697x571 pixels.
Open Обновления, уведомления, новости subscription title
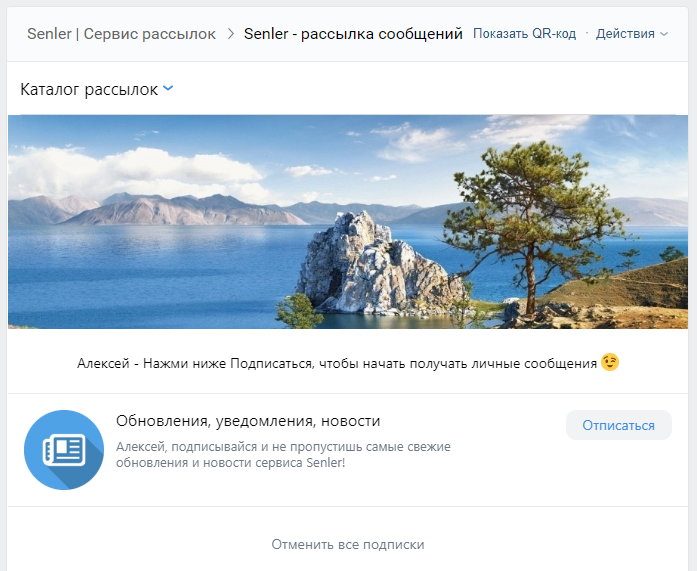[x=248, y=421]
